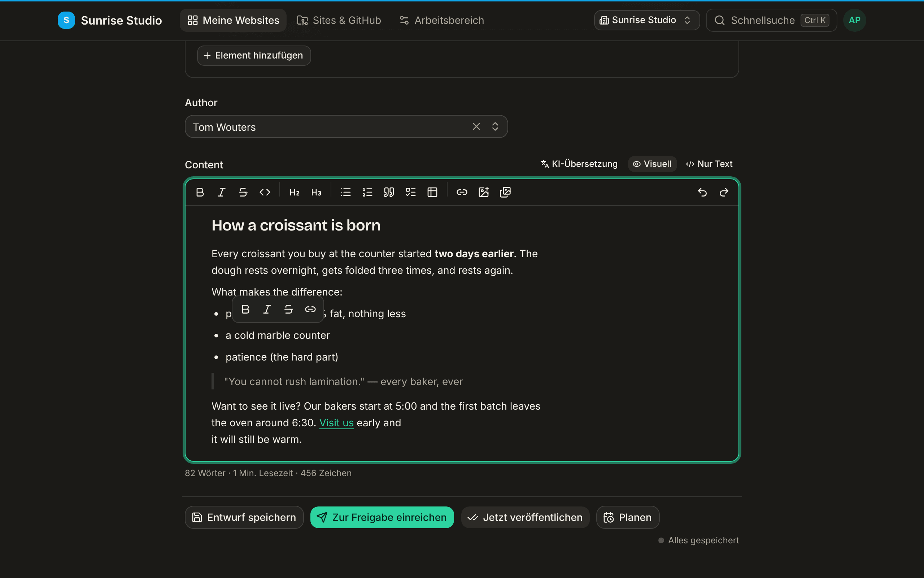This screenshot has height=578, width=924.
Task: Clear the Tom Wouters author selection
Action: 476,126
